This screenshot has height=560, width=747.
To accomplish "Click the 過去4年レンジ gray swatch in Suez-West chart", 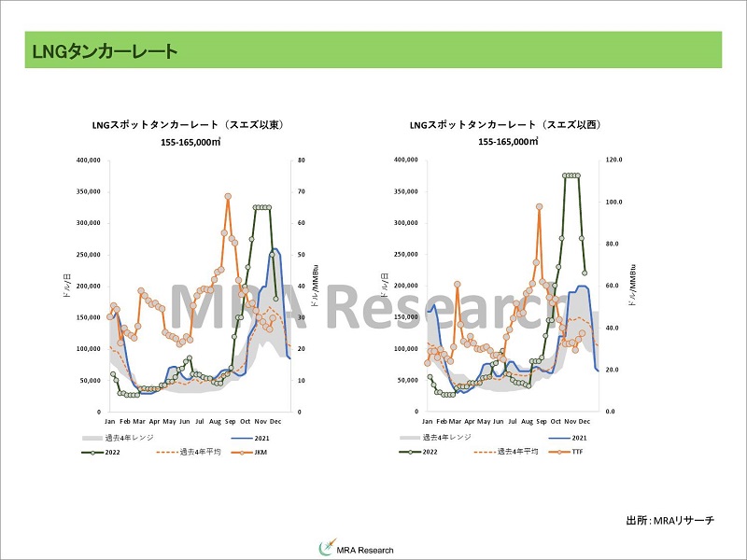I will (411, 437).
